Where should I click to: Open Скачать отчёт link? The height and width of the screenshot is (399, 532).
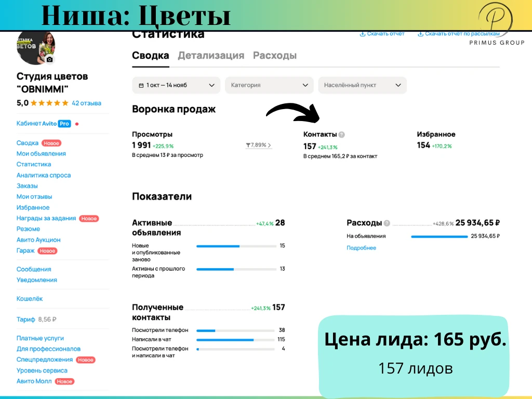[382, 34]
